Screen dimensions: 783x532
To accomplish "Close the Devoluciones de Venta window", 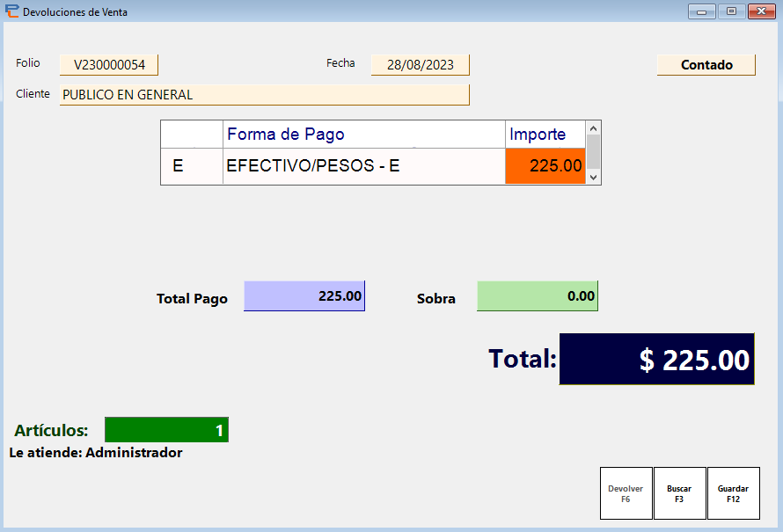I will point(762,11).
